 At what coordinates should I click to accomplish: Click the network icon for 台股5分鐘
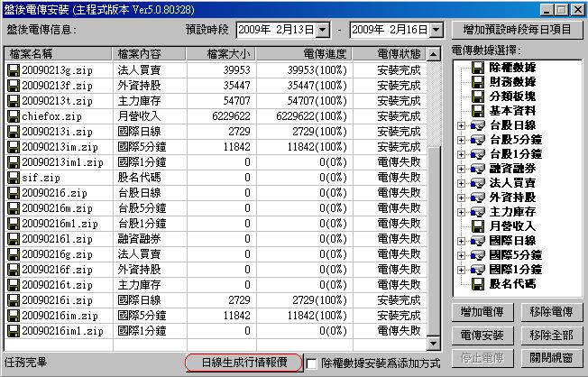(478, 140)
